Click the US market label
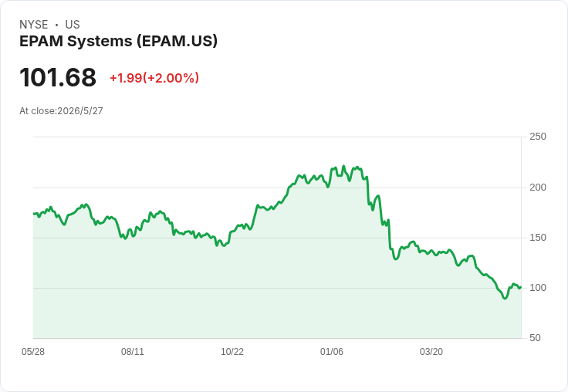568x392 pixels. click(x=73, y=25)
